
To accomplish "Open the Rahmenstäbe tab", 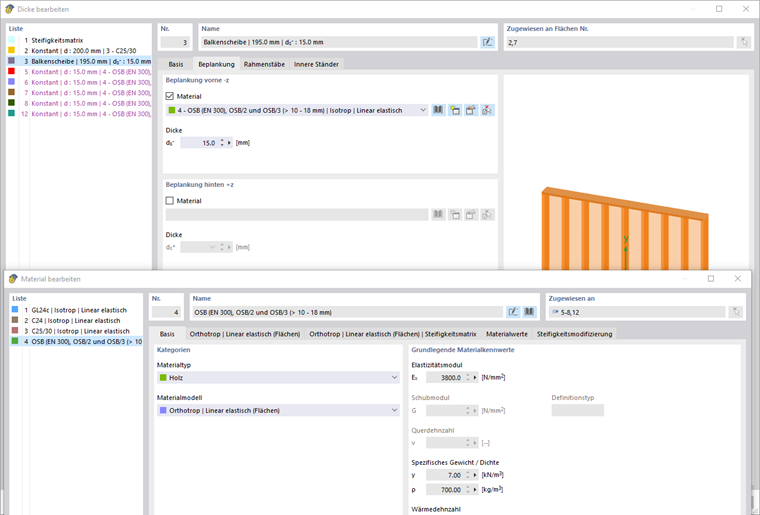I will [264, 64].
